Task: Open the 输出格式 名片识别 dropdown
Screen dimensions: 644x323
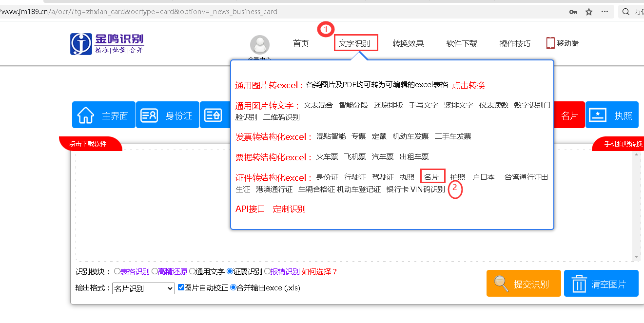Action: [x=144, y=288]
